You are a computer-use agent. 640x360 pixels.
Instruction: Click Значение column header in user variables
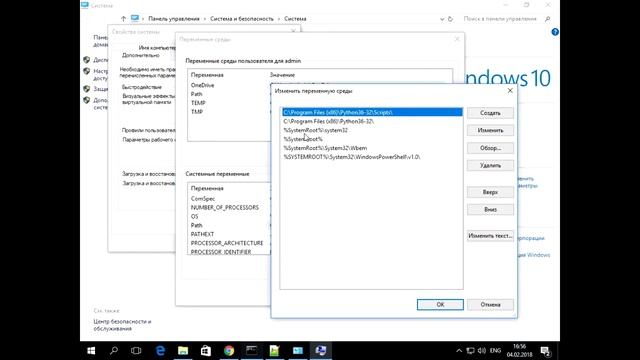click(x=282, y=75)
